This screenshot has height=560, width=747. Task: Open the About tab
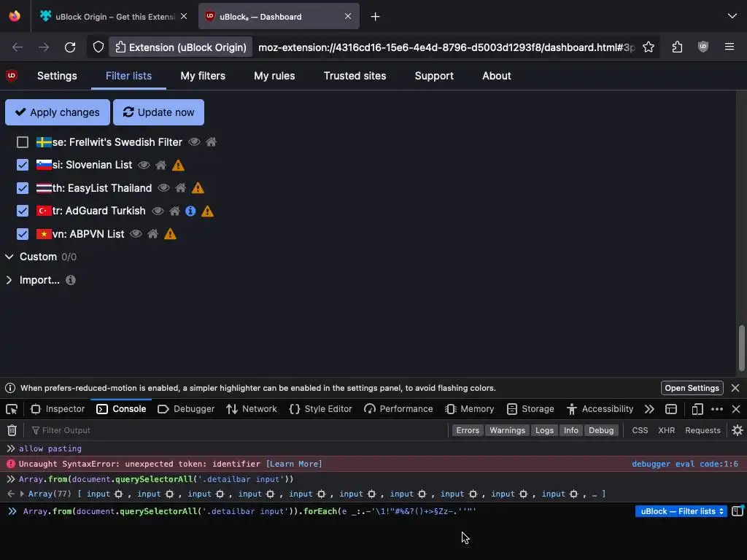point(496,76)
